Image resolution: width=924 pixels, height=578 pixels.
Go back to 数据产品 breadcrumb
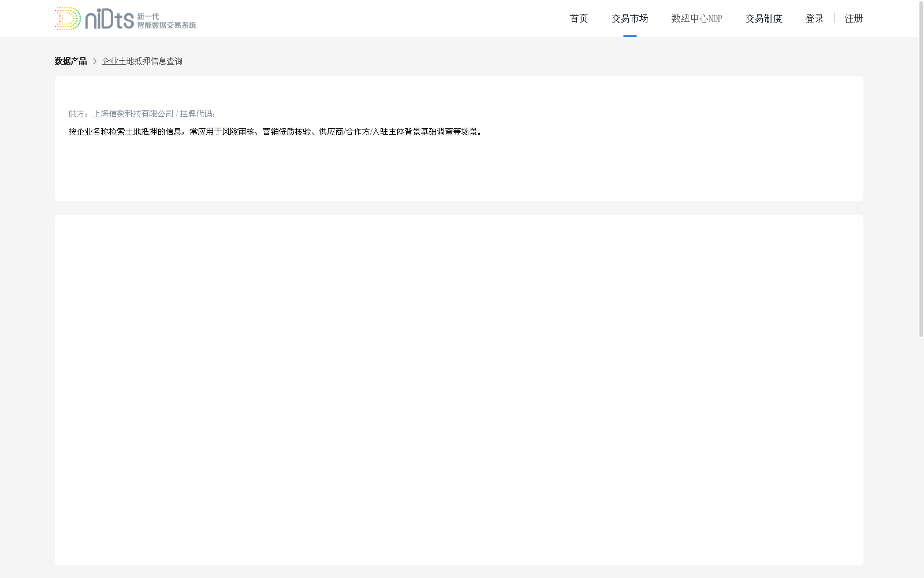70,61
